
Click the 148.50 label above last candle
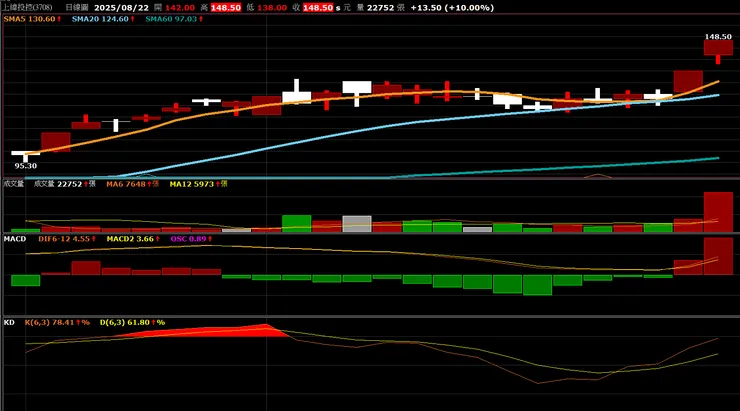point(718,36)
